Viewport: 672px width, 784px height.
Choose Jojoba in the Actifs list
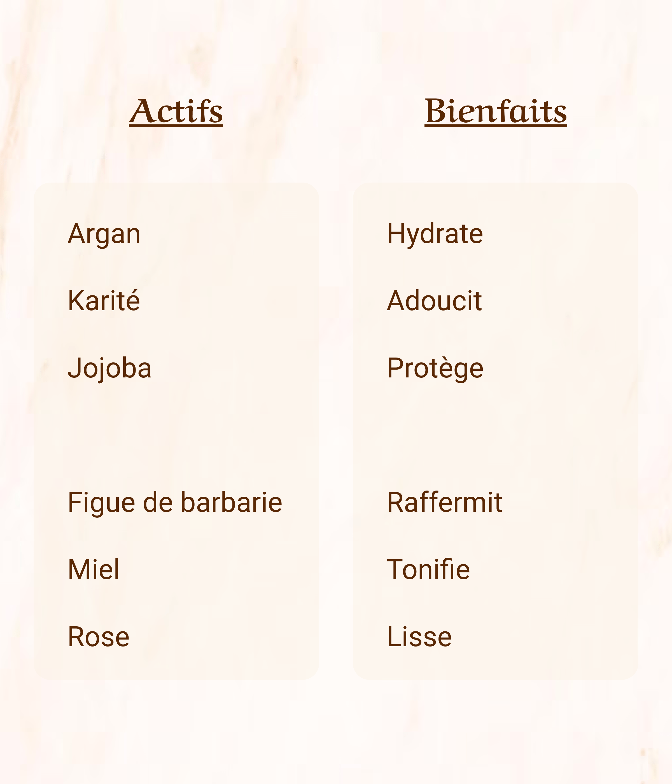(109, 368)
